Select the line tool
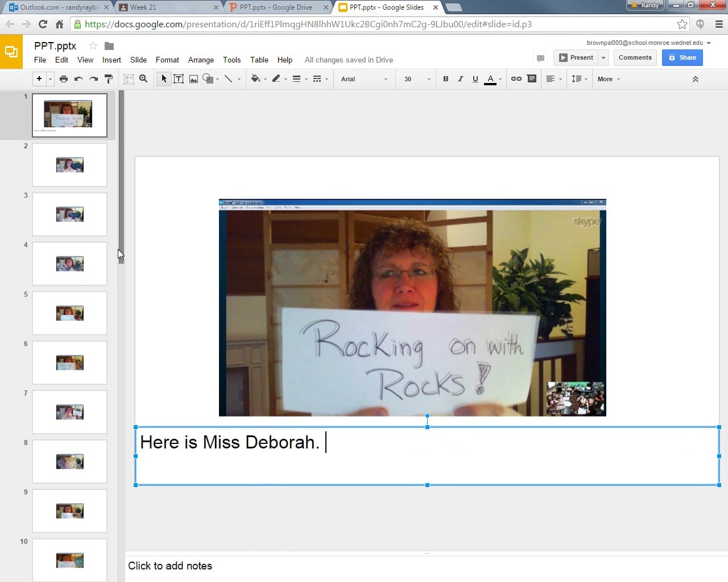 tap(229, 79)
